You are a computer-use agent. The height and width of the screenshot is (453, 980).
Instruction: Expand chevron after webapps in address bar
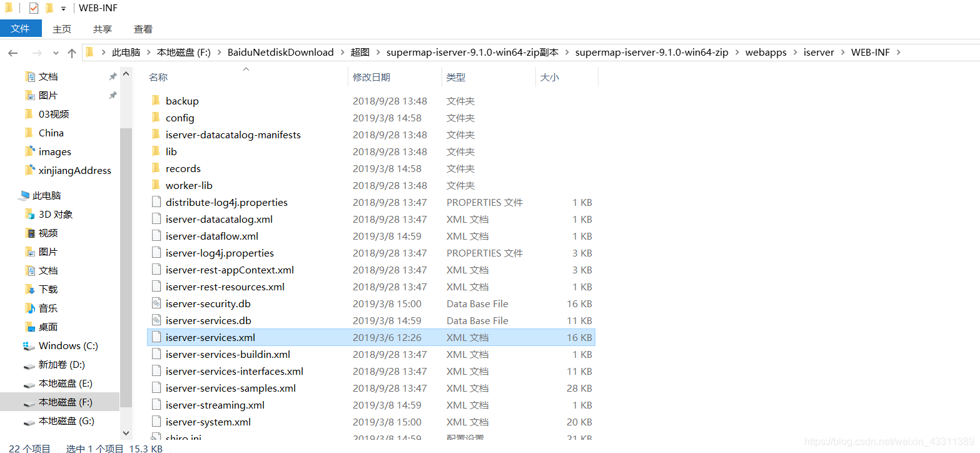coord(796,53)
